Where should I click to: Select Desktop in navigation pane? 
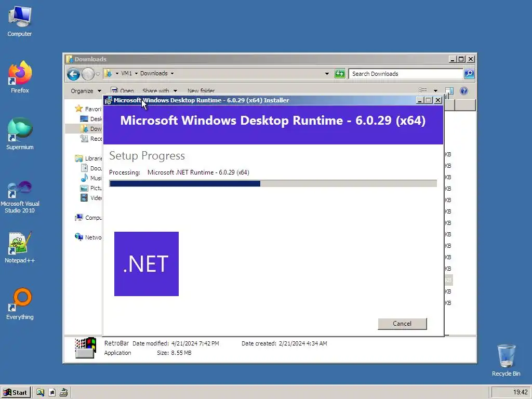pyautogui.click(x=91, y=119)
